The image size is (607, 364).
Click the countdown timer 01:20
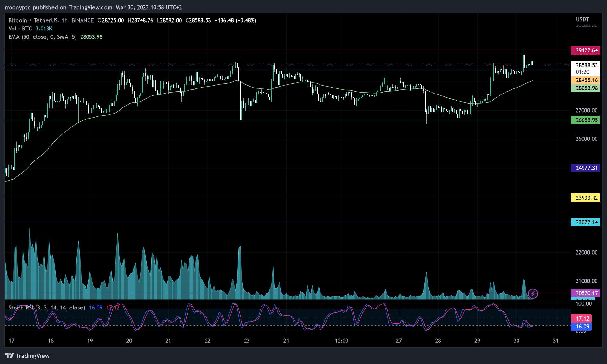pos(583,72)
